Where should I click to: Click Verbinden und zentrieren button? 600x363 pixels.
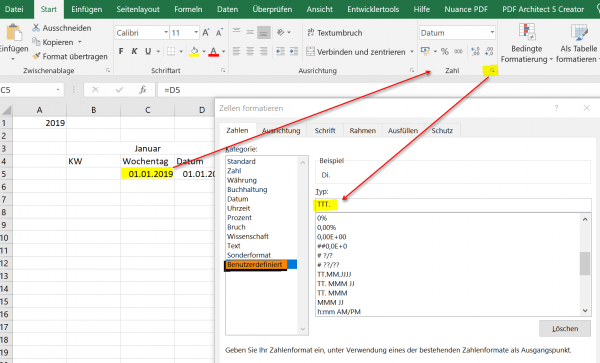[356, 52]
